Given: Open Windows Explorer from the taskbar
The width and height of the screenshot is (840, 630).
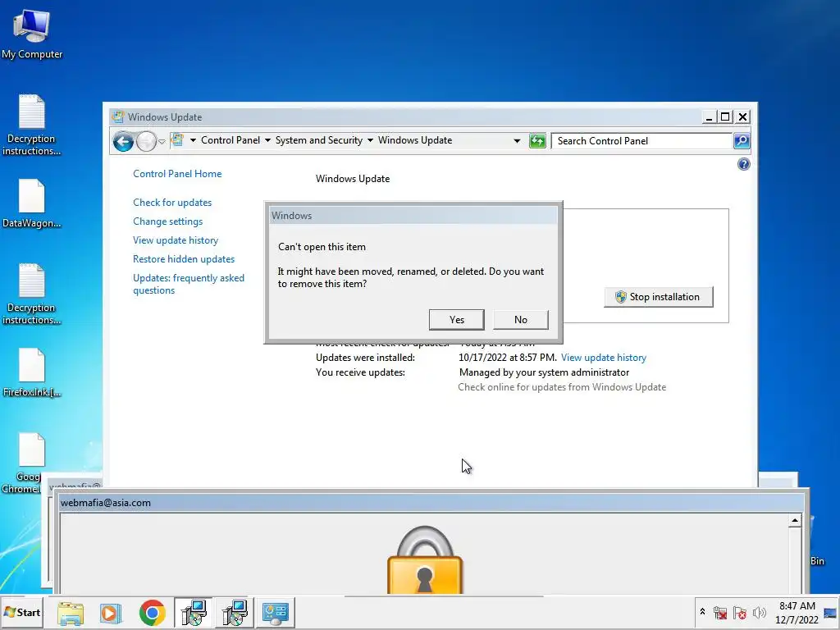Looking at the screenshot, I should [71, 613].
